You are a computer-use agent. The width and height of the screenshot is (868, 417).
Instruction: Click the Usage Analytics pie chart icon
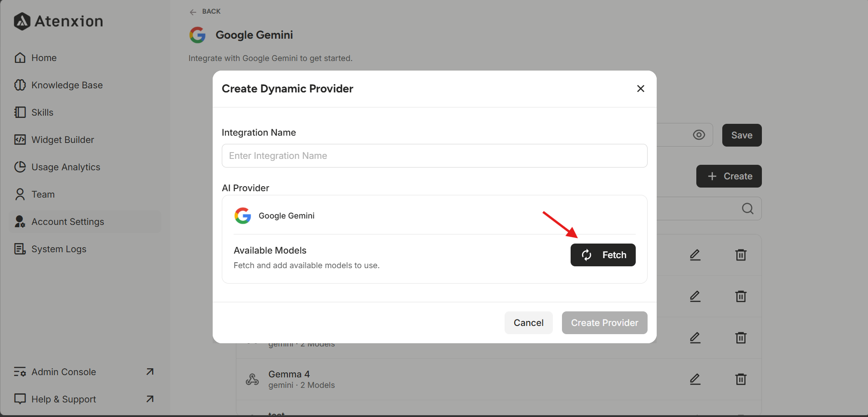click(x=20, y=167)
